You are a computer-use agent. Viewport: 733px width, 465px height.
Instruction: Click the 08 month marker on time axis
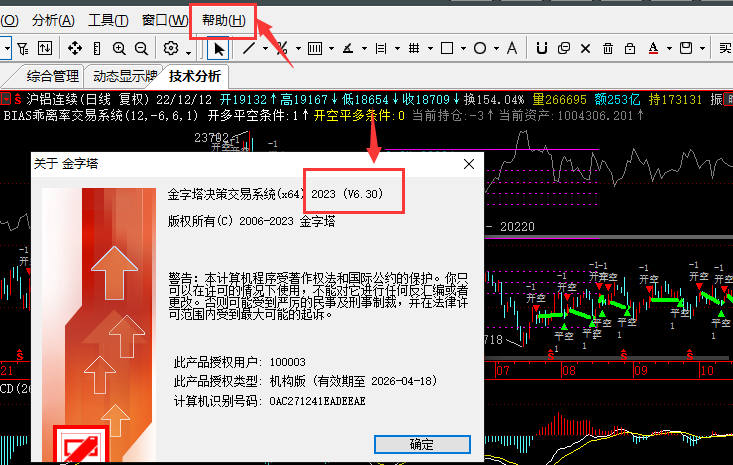[569, 371]
